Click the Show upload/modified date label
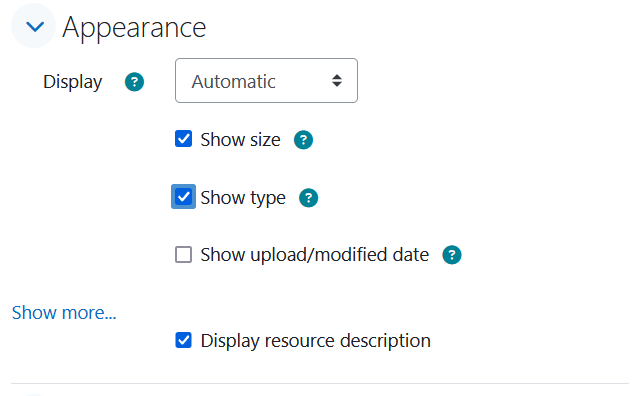 [x=315, y=255]
